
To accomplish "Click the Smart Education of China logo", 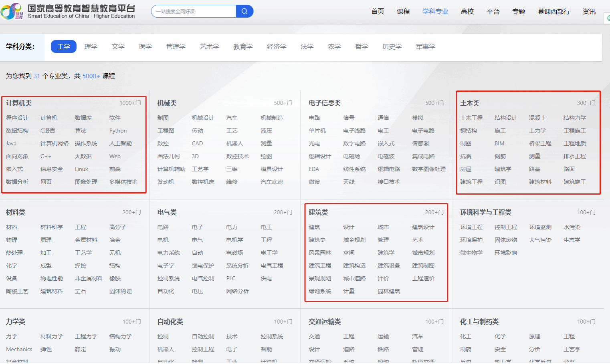I will pyautogui.click(x=68, y=11).
